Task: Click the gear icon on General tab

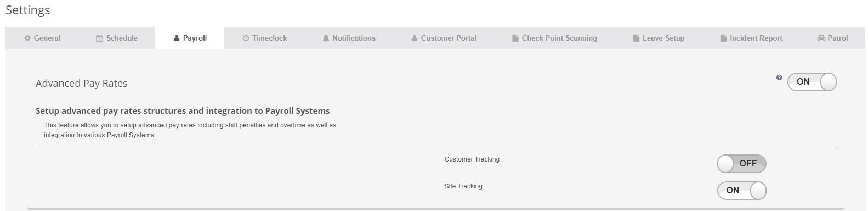Action: 27,38
